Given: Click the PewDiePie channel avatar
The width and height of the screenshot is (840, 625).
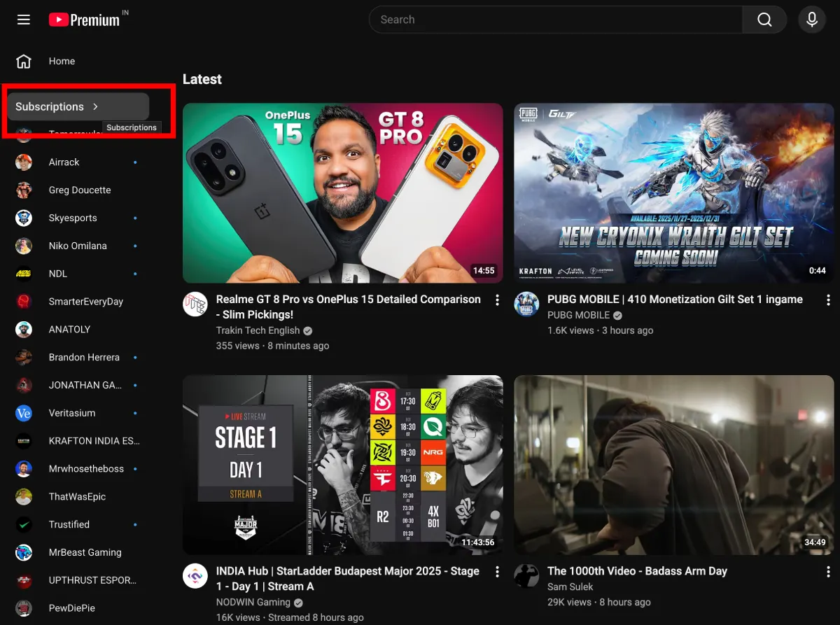Looking at the screenshot, I should 23,608.
